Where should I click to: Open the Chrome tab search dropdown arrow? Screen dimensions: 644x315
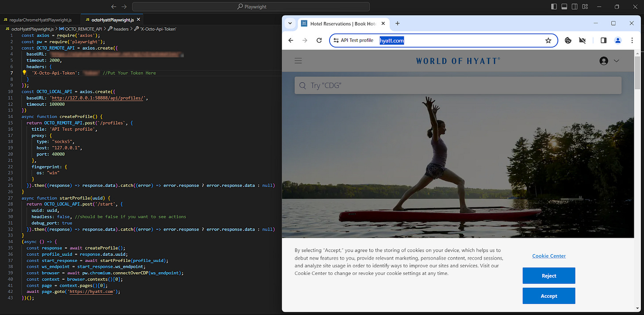point(290,23)
